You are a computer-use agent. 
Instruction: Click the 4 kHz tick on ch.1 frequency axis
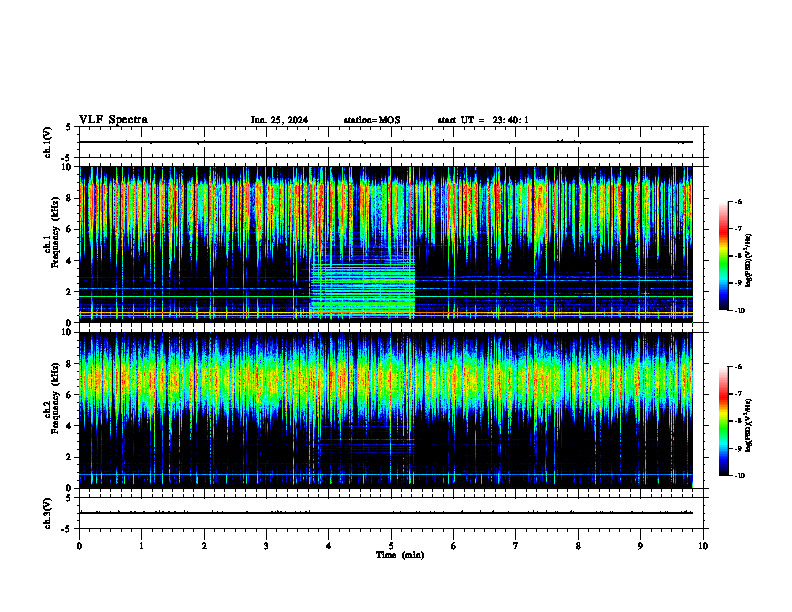(70, 261)
